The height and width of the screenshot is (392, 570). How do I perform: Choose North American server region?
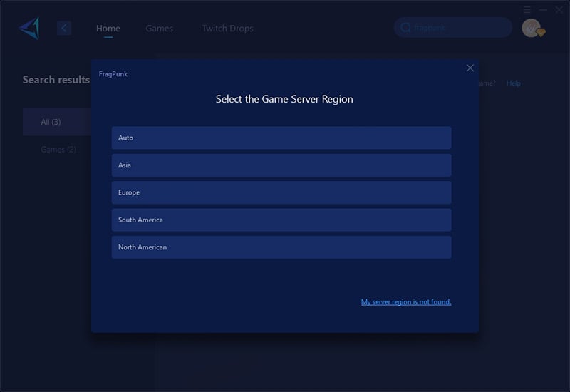(281, 247)
